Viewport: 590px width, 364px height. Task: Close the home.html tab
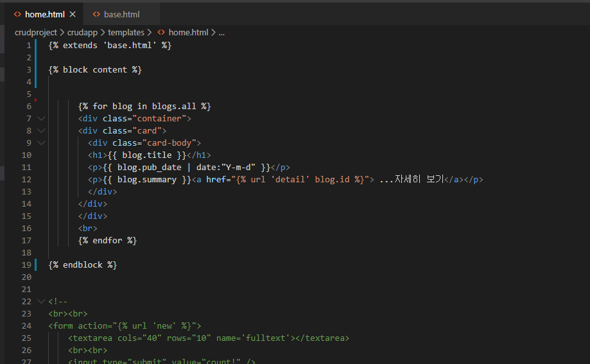[73, 14]
